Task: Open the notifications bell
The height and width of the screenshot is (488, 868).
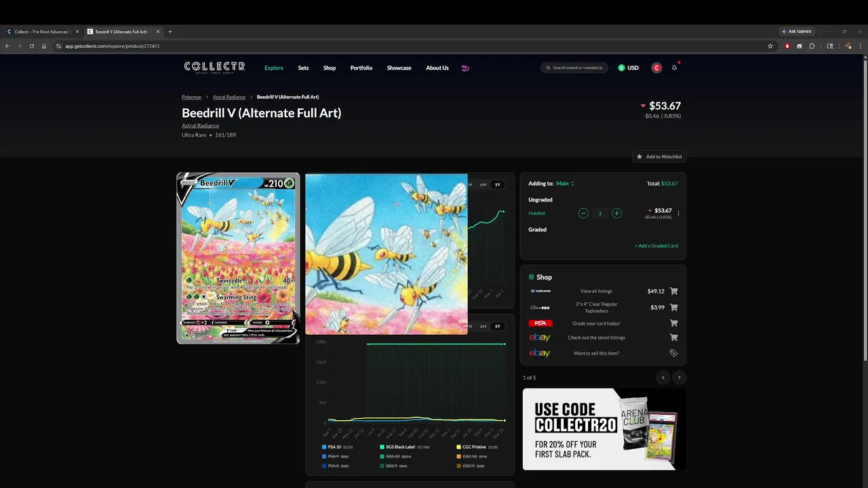Action: (674, 68)
